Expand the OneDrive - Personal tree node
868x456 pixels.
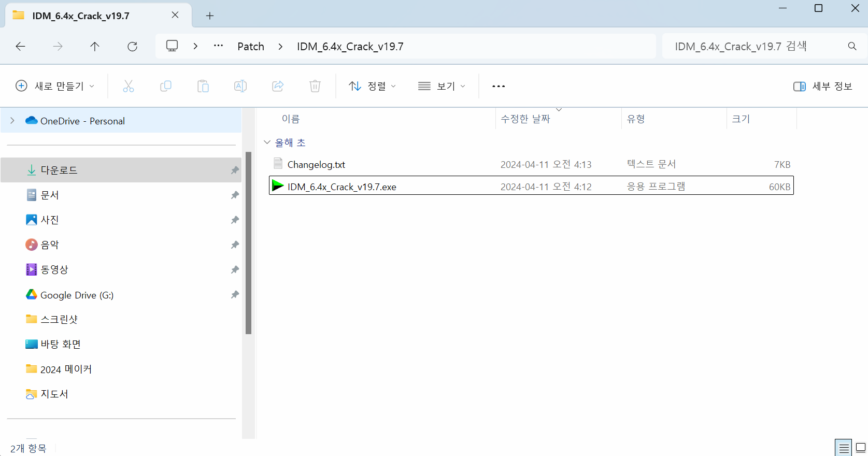(x=12, y=121)
